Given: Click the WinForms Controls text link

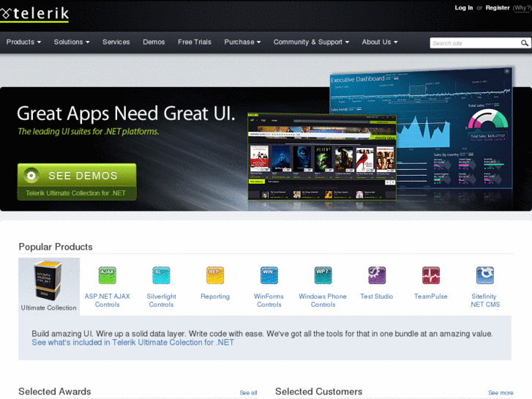Looking at the screenshot, I should pyautogui.click(x=269, y=300).
